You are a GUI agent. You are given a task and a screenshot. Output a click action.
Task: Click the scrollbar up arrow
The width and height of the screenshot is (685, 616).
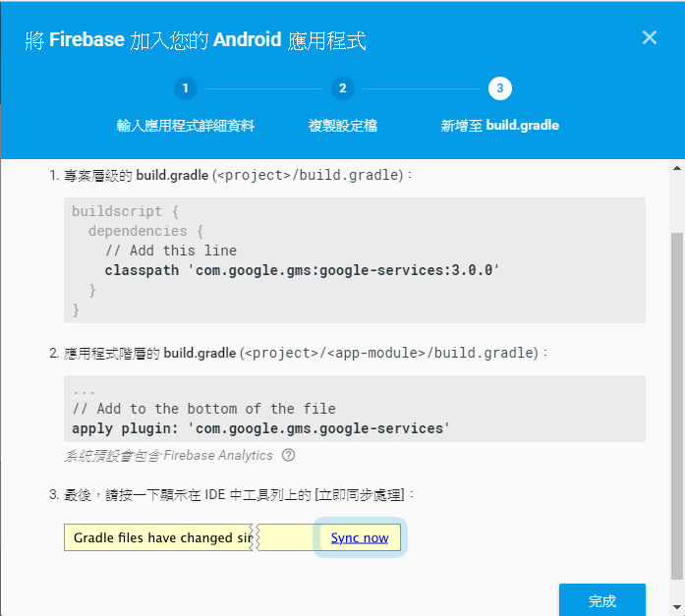pyautogui.click(x=677, y=168)
